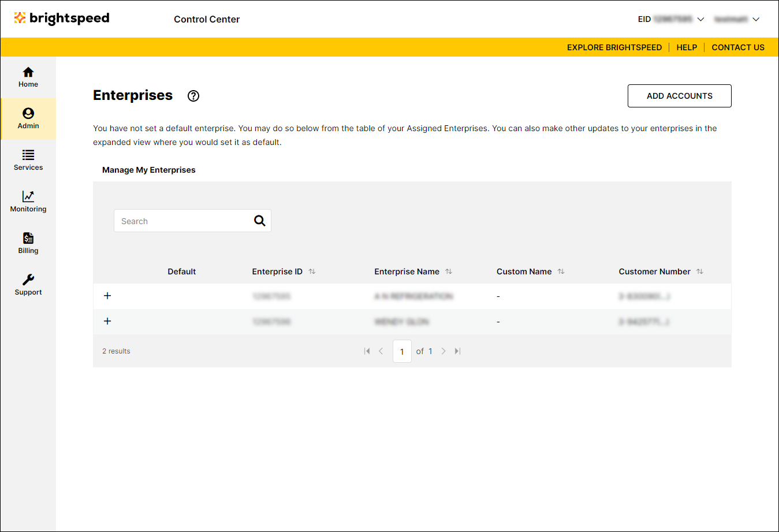Click the Default column header
Viewport: 779px width, 532px height.
[x=182, y=271]
